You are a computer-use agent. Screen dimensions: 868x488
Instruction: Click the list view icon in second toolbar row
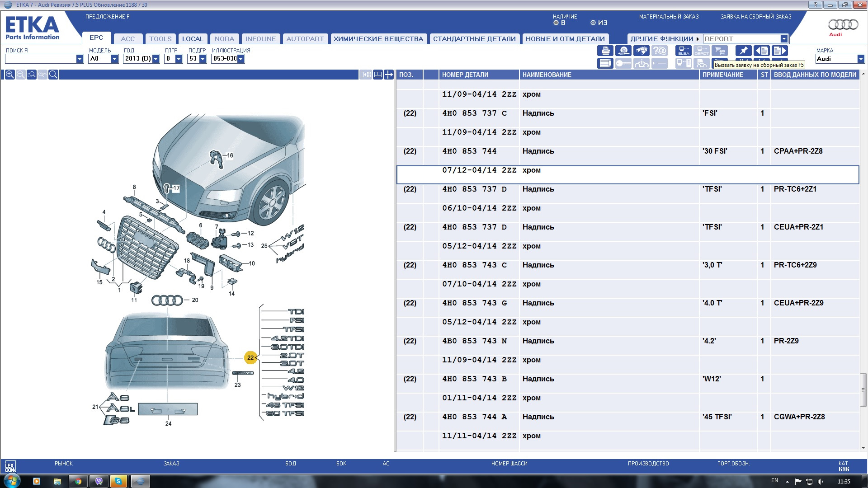coord(605,63)
